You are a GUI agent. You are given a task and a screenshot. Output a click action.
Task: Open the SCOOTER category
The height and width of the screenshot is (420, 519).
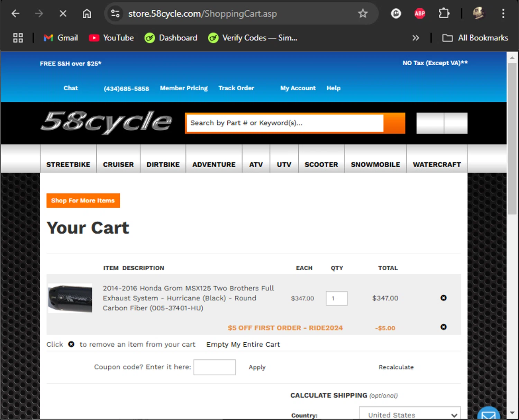[x=321, y=165]
